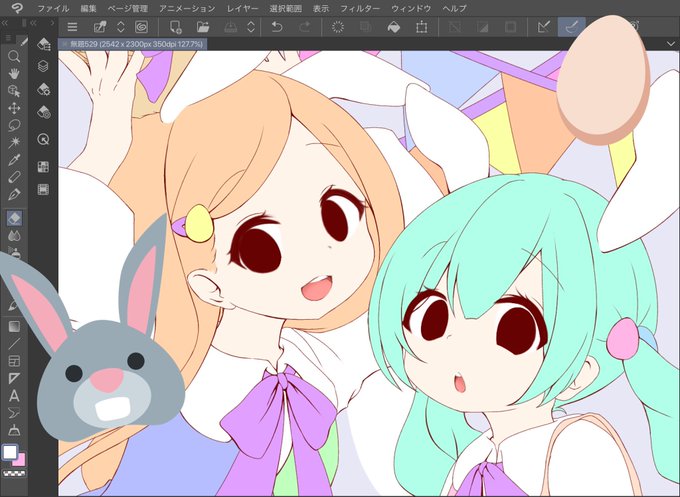This screenshot has width=680, height=497.
Task: Open a file with folder icon
Action: (x=203, y=27)
